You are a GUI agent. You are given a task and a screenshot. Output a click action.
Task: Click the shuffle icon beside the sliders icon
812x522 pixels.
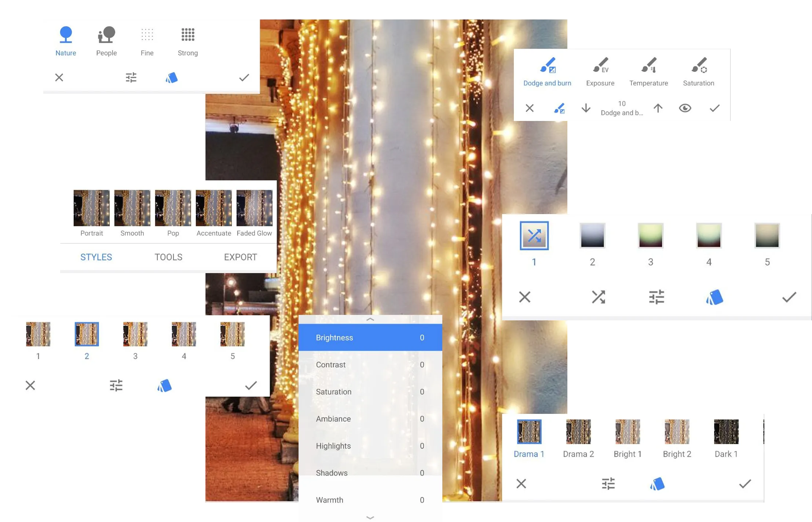point(598,297)
